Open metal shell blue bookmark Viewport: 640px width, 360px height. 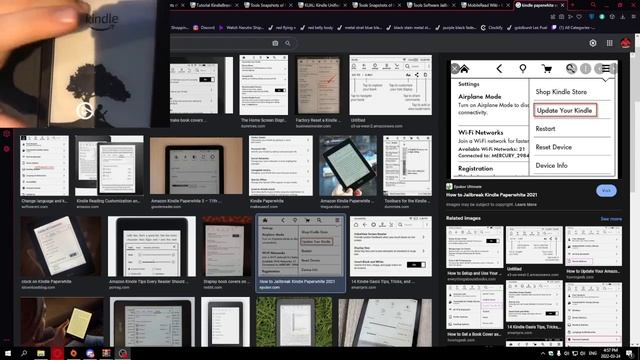click(x=361, y=28)
